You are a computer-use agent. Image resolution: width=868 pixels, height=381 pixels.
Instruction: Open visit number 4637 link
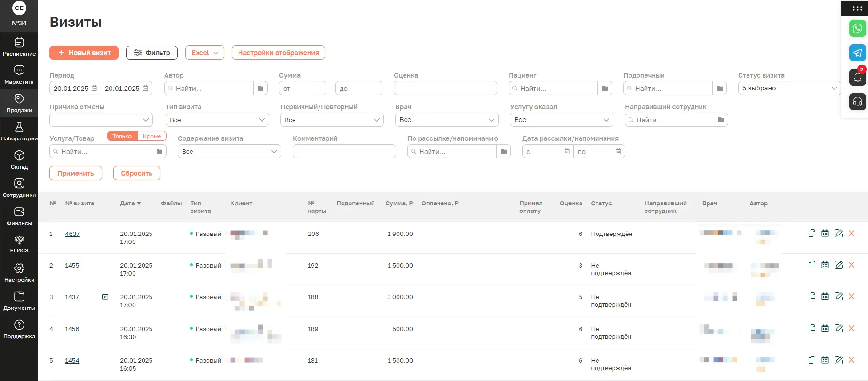click(x=72, y=234)
